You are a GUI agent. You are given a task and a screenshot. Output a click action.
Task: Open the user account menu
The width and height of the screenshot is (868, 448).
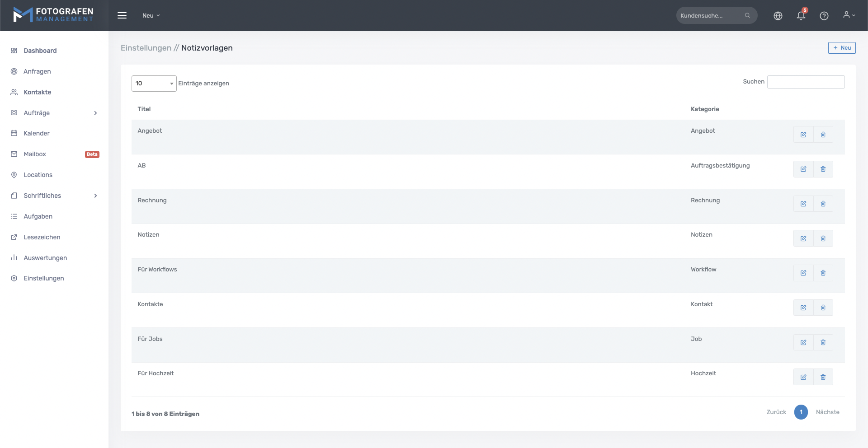[x=849, y=15]
